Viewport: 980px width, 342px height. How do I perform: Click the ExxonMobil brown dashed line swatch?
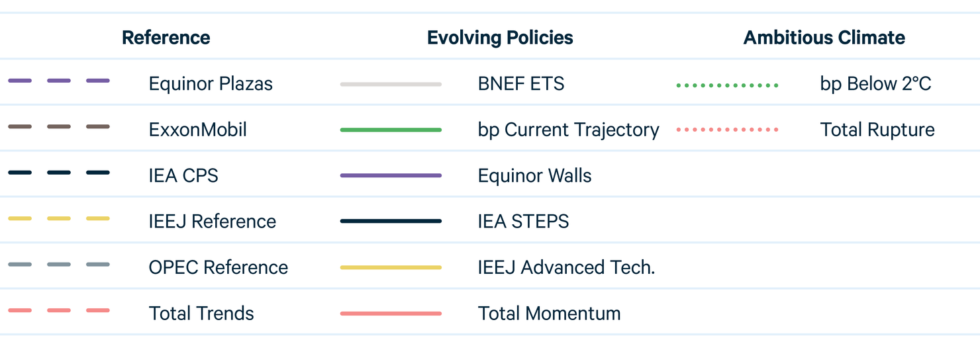point(59,126)
